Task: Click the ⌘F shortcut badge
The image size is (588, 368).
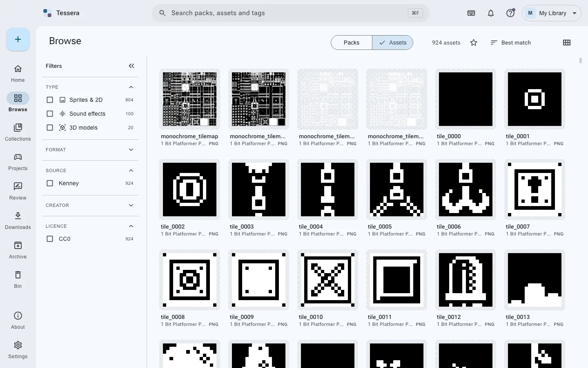Action: point(415,13)
